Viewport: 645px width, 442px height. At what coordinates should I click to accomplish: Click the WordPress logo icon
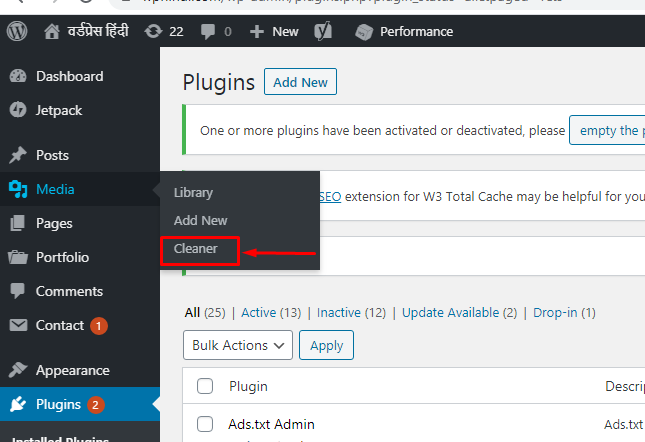(x=17, y=31)
